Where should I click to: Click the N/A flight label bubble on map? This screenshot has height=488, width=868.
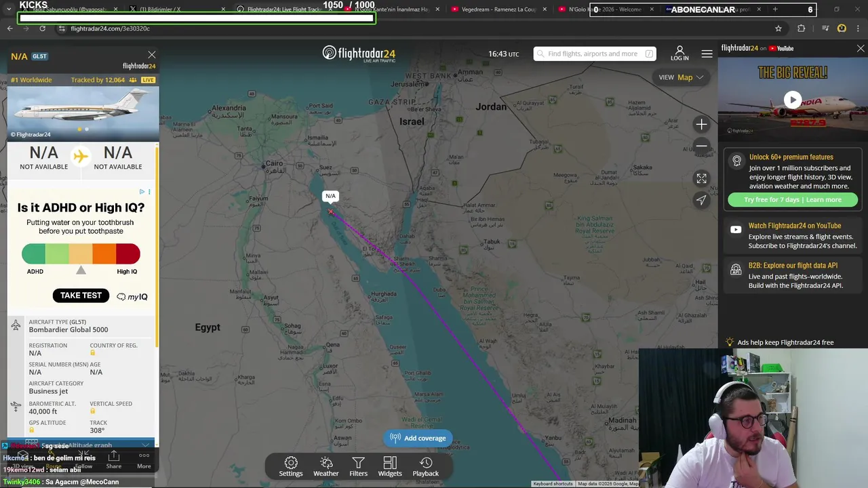pyautogui.click(x=330, y=196)
